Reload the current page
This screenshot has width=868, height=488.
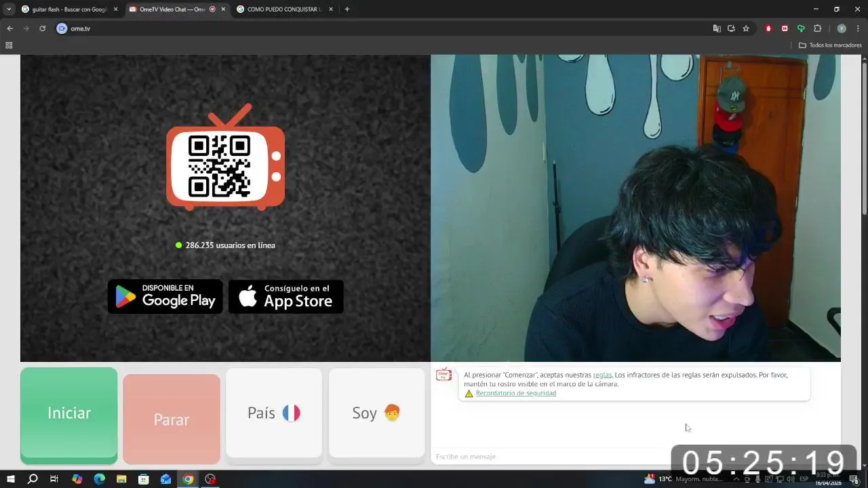tap(42, 28)
